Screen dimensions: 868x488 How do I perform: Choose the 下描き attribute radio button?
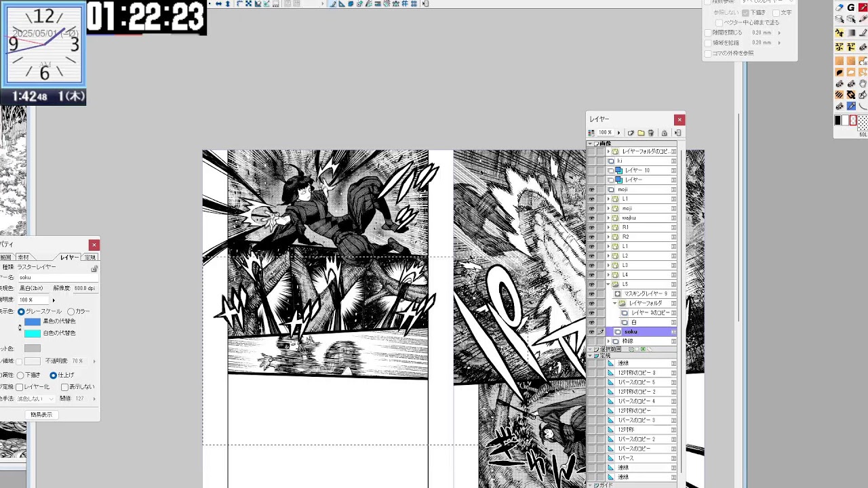point(20,375)
